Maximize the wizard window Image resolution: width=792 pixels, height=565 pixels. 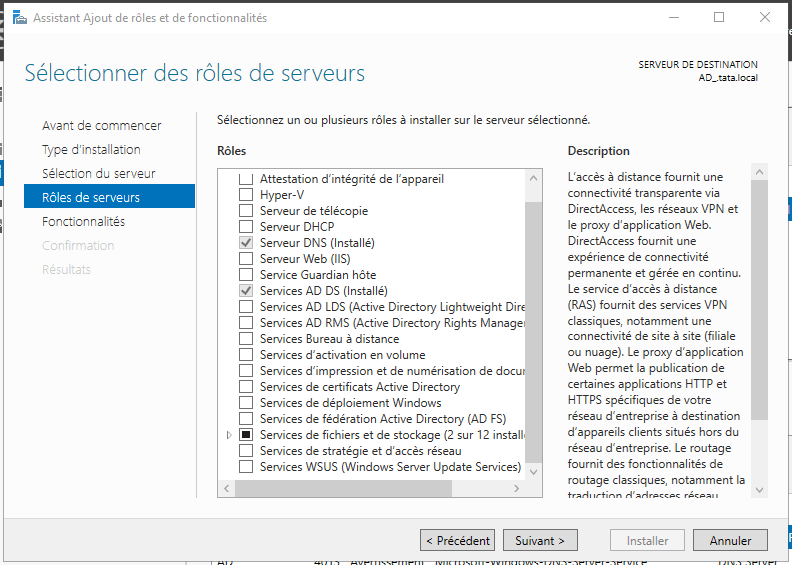click(719, 17)
